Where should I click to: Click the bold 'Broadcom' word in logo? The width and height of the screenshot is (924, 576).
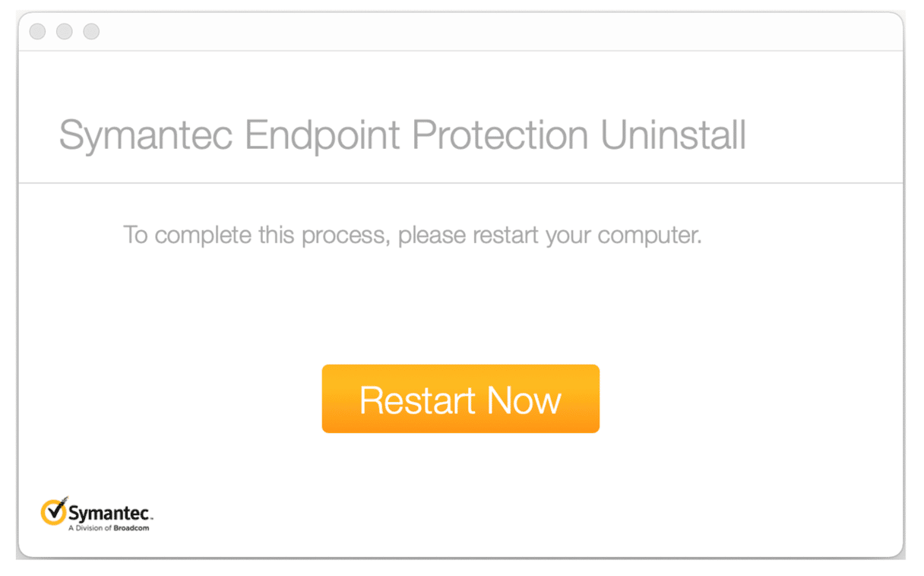coord(131,527)
